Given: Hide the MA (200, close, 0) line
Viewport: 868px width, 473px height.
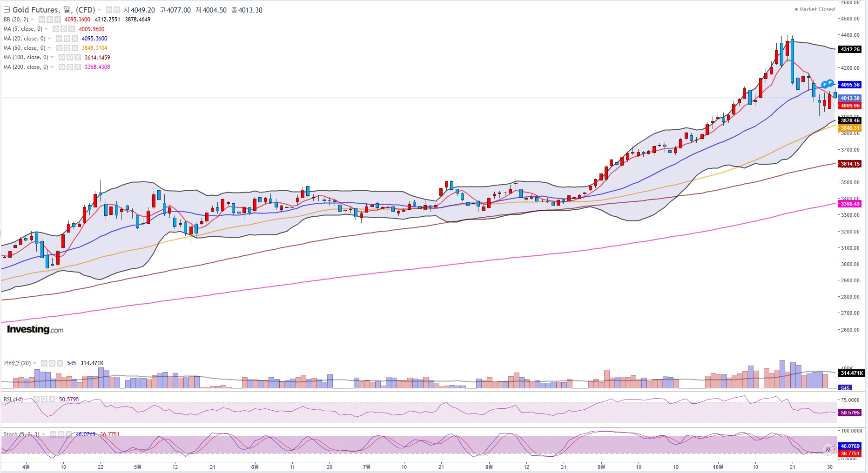Looking at the screenshot, I should pos(62,67).
